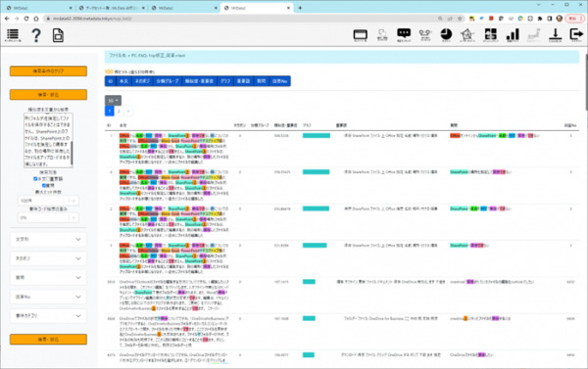
Task: Open the gray 50 page-size dropdown
Action: pyautogui.click(x=113, y=101)
